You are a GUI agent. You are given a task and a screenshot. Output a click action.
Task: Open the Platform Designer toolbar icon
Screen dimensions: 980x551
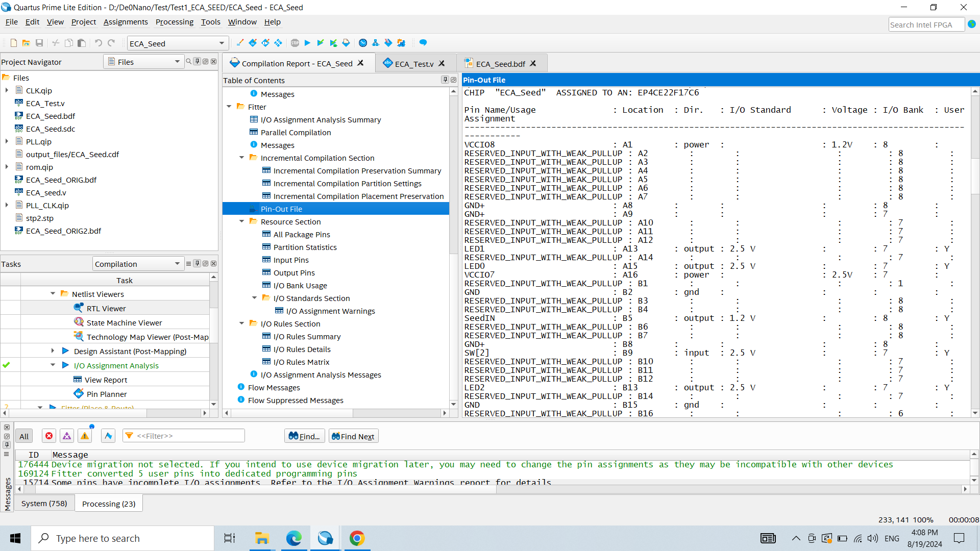[401, 43]
